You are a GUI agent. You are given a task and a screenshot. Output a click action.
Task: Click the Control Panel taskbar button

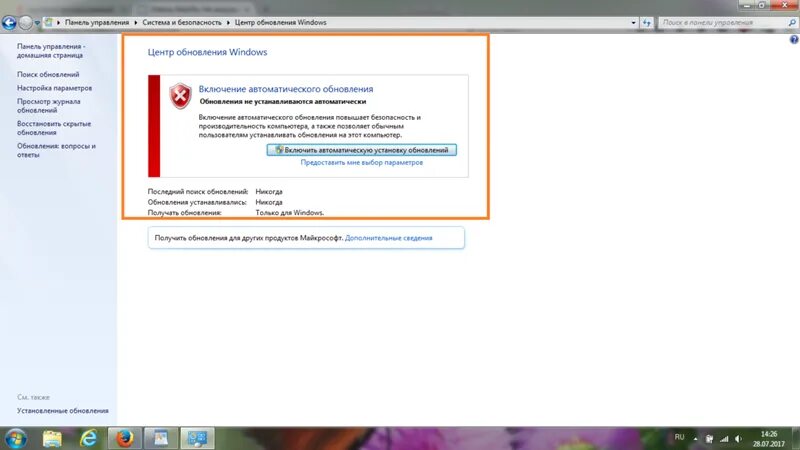[197, 438]
